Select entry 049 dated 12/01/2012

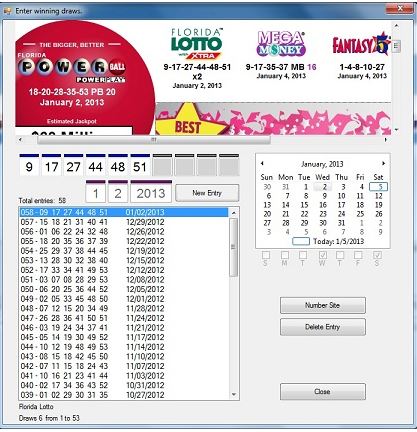tap(124, 299)
